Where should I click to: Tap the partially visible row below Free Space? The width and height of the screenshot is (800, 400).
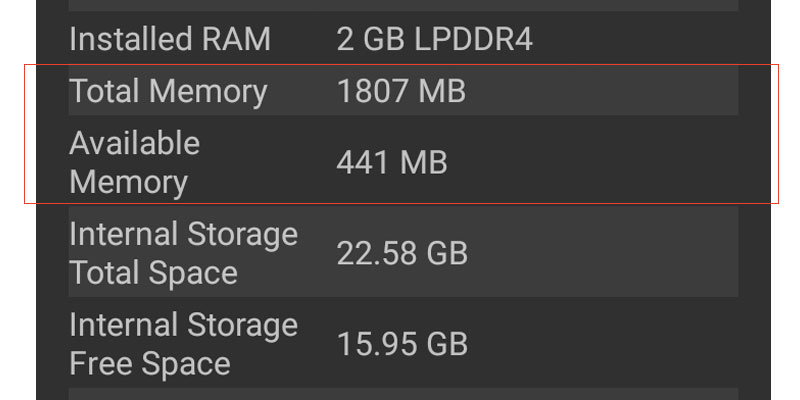pyautogui.click(x=403, y=394)
